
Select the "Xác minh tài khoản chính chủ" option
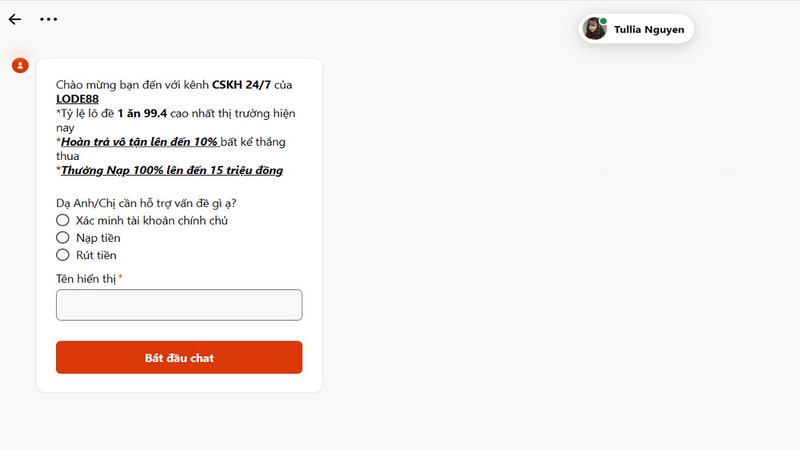tap(63, 220)
